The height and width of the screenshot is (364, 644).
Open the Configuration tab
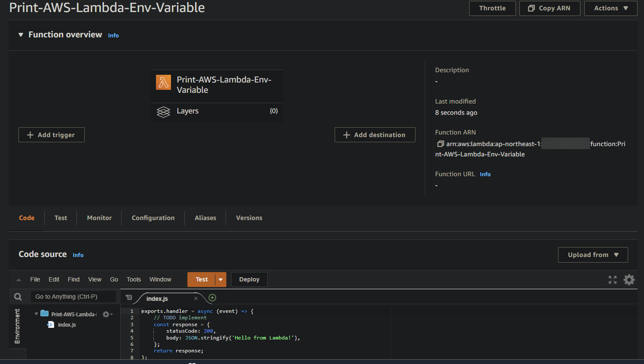(x=153, y=218)
